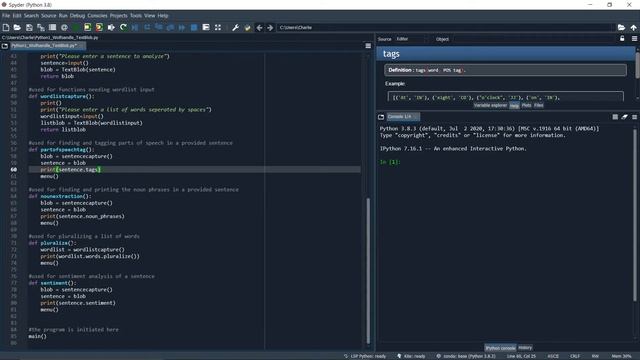
Task: Click the console In [1] prompt
Action: point(390,162)
